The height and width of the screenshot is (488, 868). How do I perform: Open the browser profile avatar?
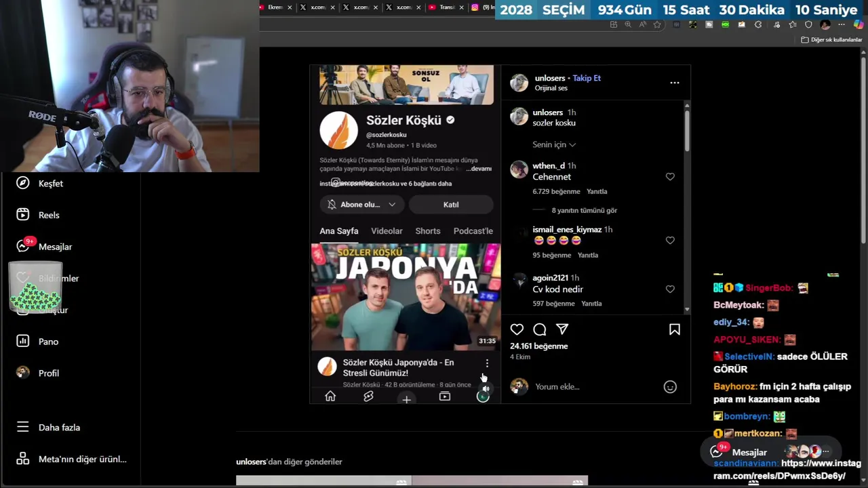pos(825,24)
